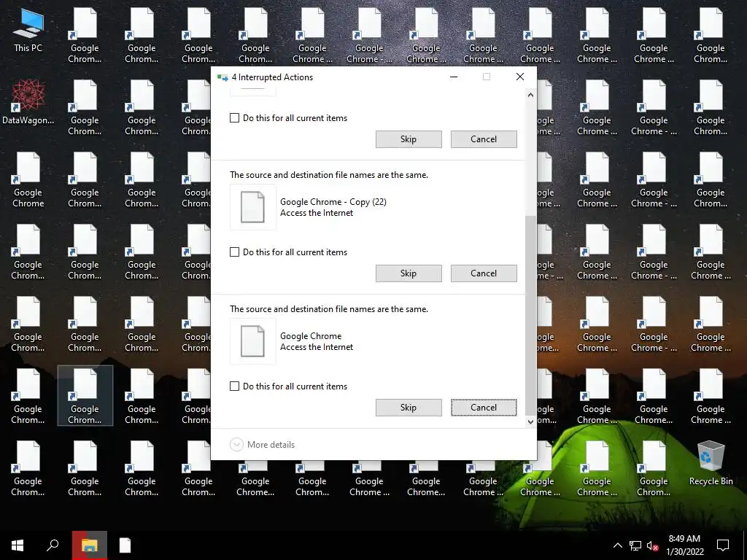
Task: Click the Interrupted Actions dialog title icon
Action: click(222, 77)
